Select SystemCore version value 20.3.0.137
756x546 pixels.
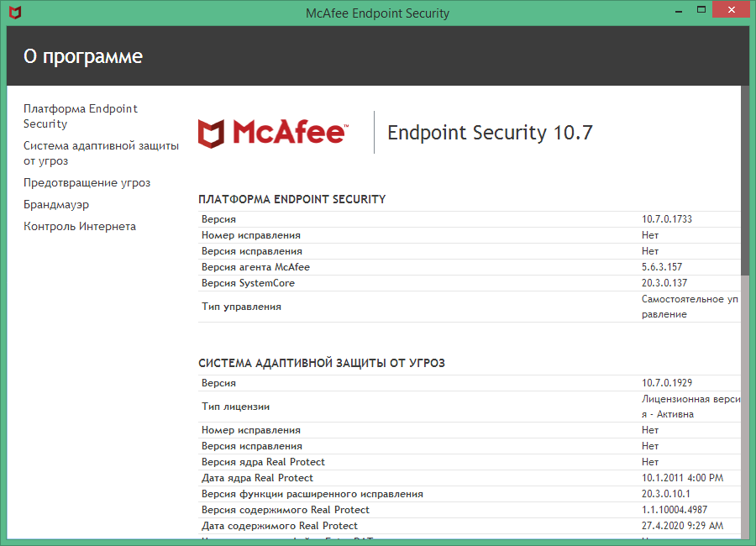664,282
